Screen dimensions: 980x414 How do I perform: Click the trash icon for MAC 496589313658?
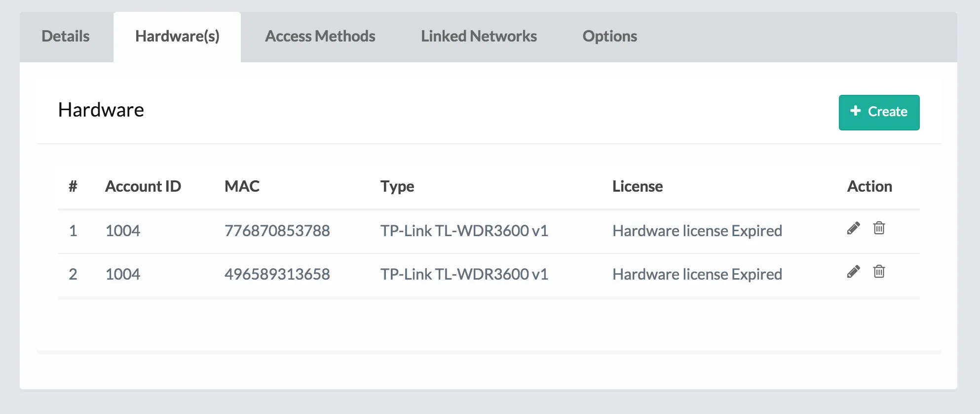click(879, 272)
